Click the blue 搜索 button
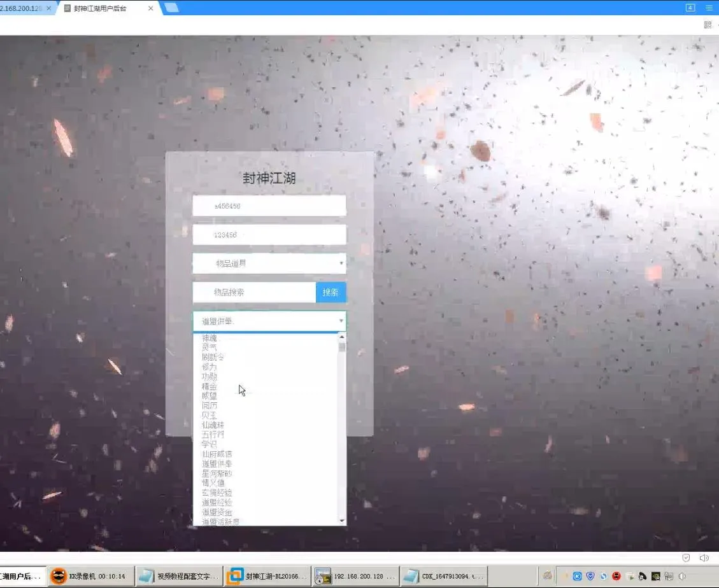Image resolution: width=719 pixels, height=588 pixels. pyautogui.click(x=331, y=292)
